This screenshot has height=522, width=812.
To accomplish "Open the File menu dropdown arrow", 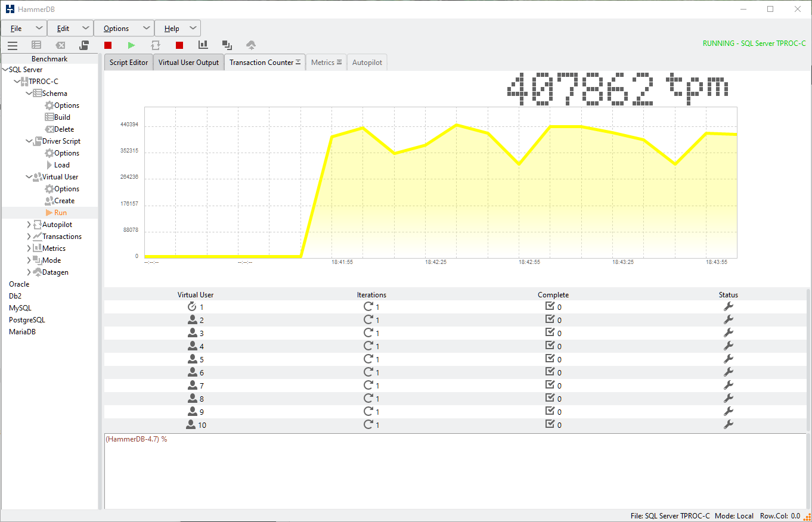I will 39,28.
